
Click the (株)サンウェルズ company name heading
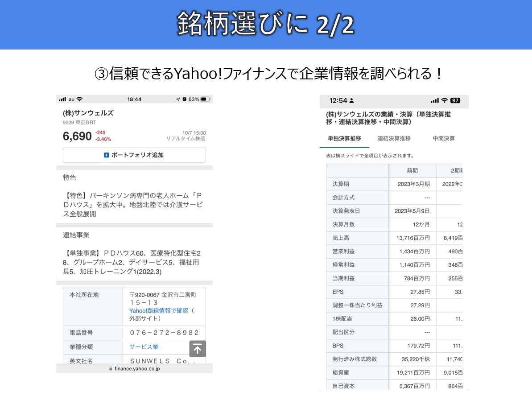pyautogui.click(x=88, y=113)
